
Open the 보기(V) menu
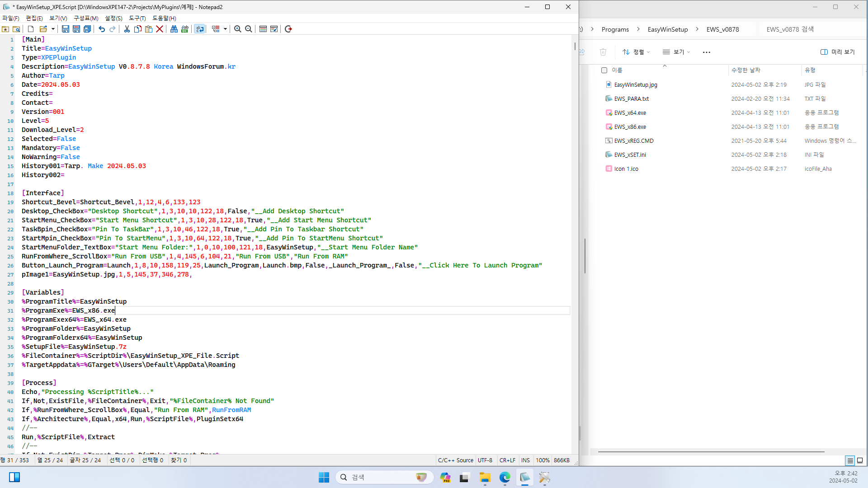point(58,18)
